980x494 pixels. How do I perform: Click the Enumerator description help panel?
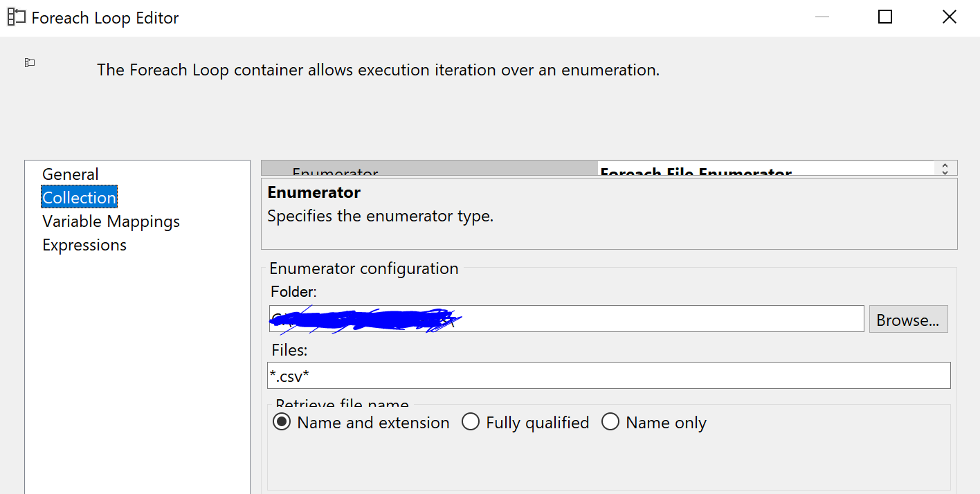(x=609, y=214)
